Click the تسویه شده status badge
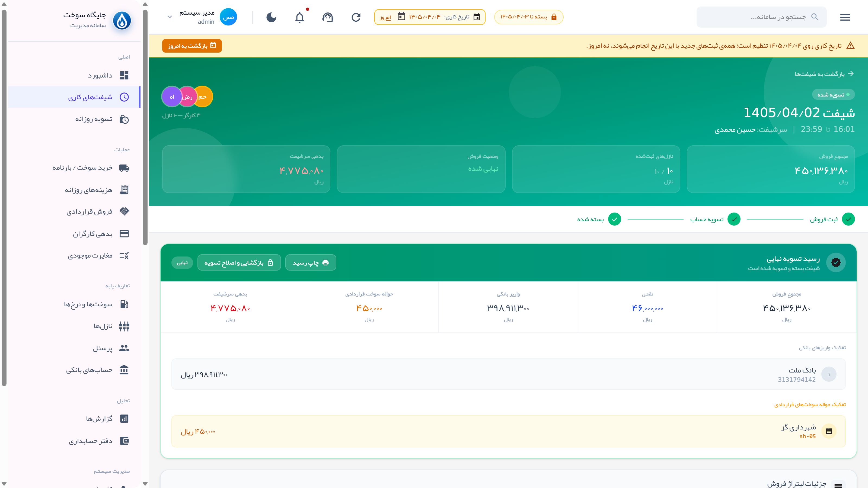The height and width of the screenshot is (488, 868). coord(833,95)
